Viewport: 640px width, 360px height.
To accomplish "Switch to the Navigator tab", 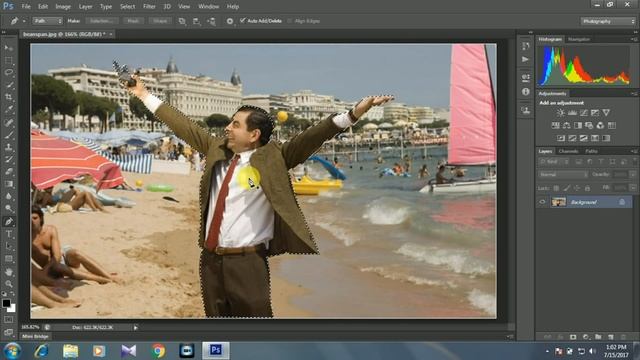I will [579, 39].
